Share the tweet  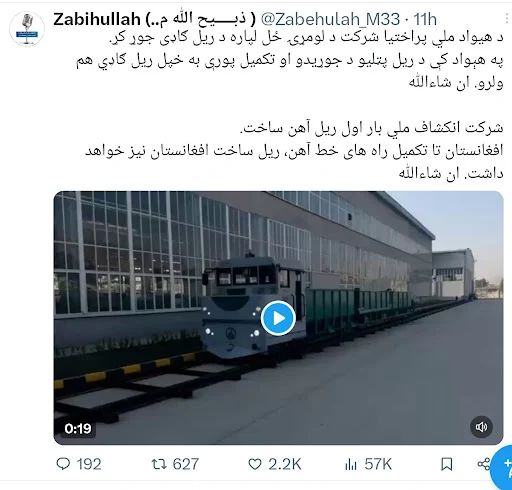(484, 464)
